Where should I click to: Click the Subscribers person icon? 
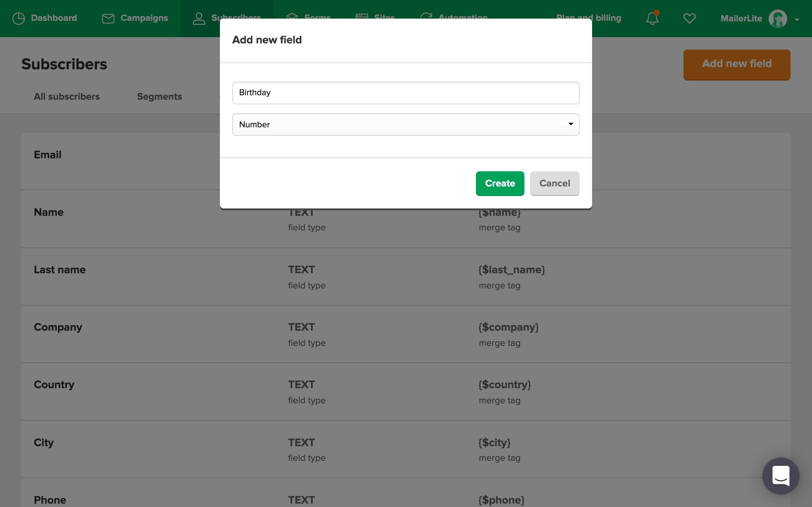coord(199,18)
